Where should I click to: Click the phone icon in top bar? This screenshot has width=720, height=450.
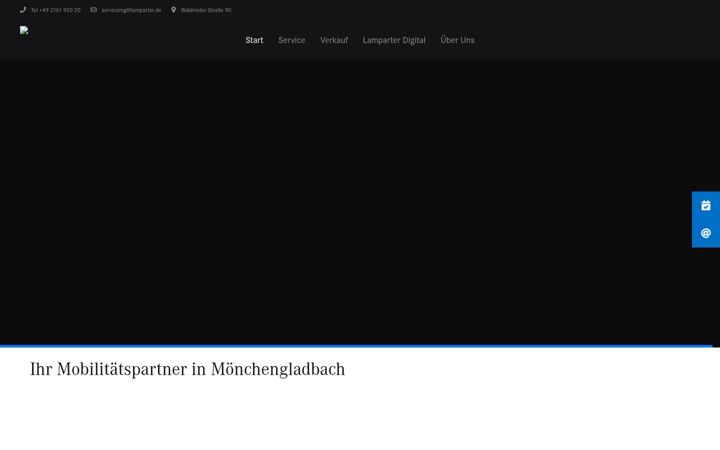tap(23, 10)
